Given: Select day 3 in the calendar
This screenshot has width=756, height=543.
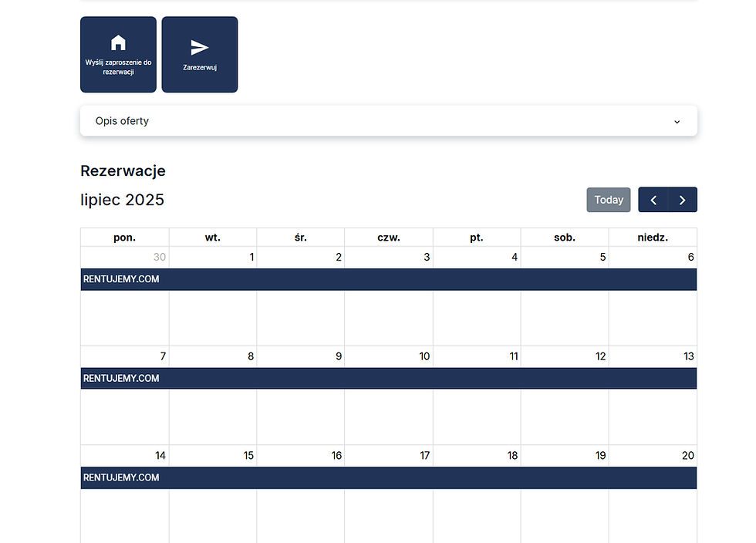Looking at the screenshot, I should (x=427, y=257).
